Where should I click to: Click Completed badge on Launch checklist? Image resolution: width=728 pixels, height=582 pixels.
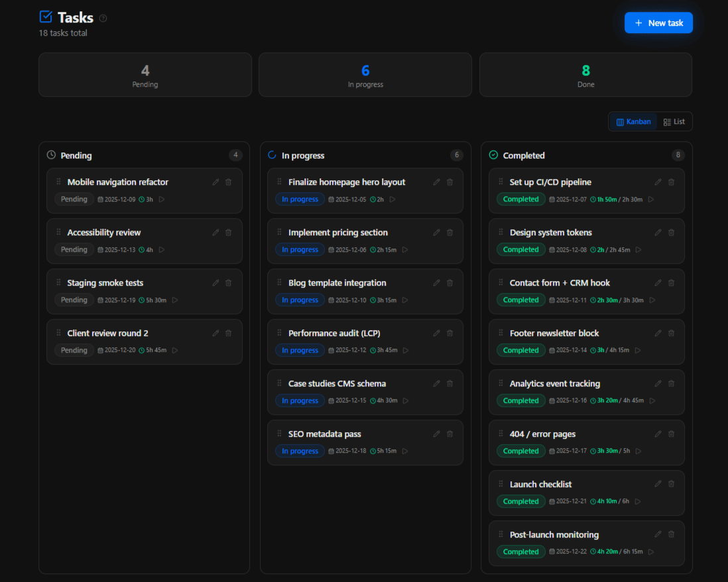pos(521,501)
